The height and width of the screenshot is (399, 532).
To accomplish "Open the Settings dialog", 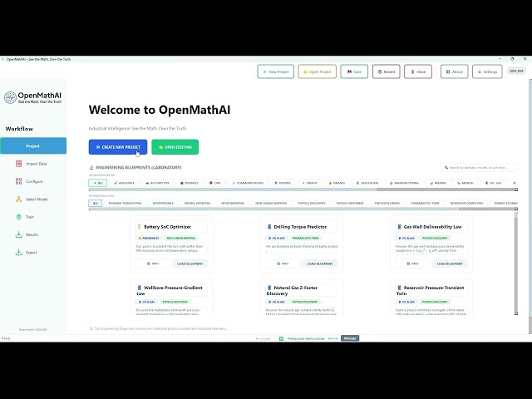I will 487,71.
